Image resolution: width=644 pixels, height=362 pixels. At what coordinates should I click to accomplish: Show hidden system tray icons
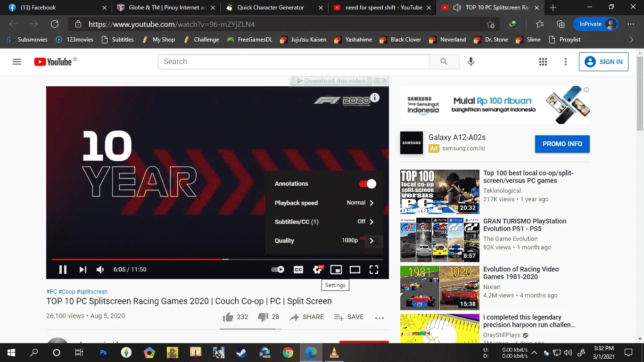click(x=534, y=352)
